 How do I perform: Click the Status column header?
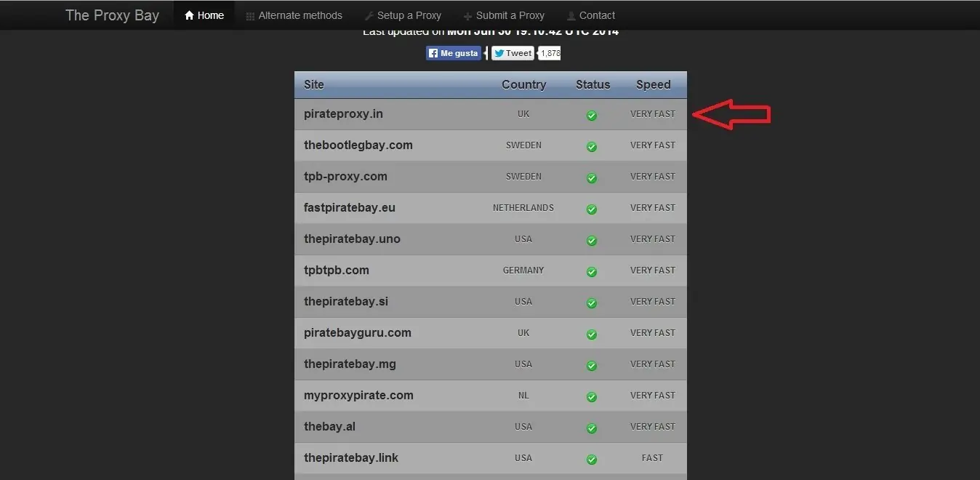[x=593, y=84]
